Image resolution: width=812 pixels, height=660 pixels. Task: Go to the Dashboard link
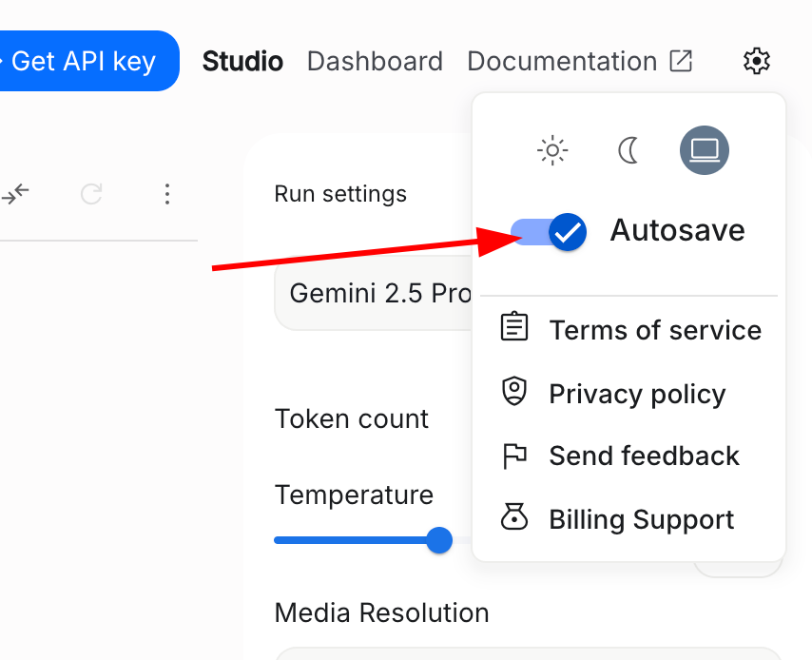(375, 62)
